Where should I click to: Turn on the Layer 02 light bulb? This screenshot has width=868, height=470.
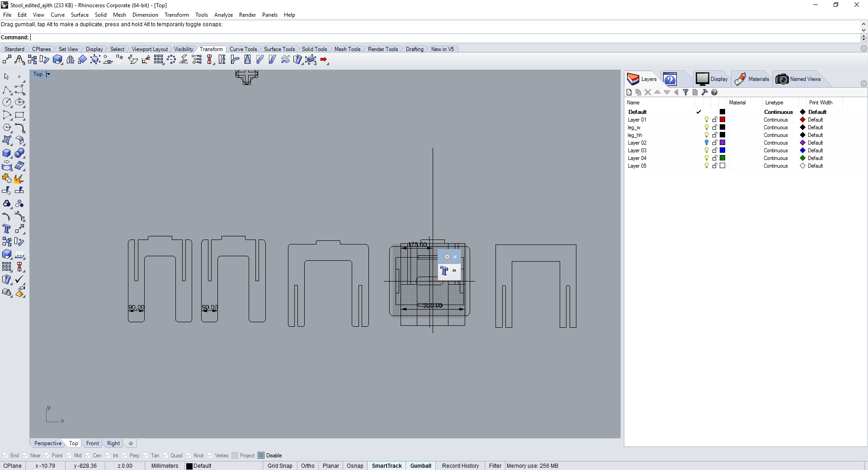(x=707, y=143)
